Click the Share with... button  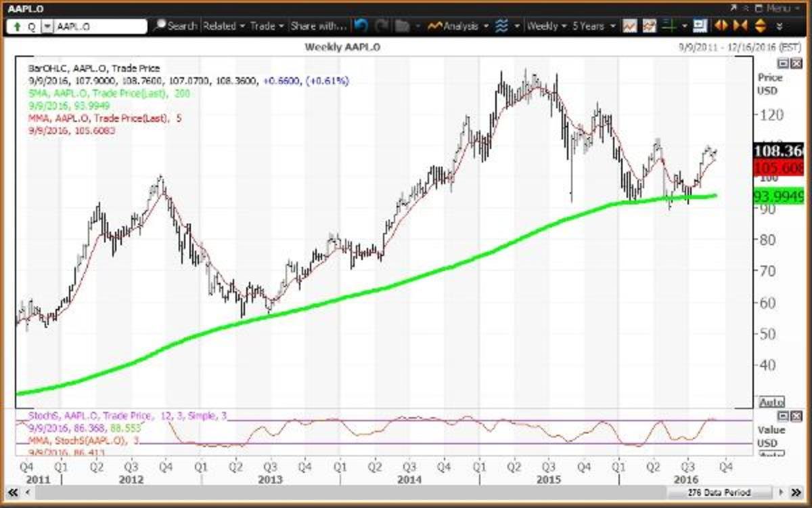click(x=318, y=26)
